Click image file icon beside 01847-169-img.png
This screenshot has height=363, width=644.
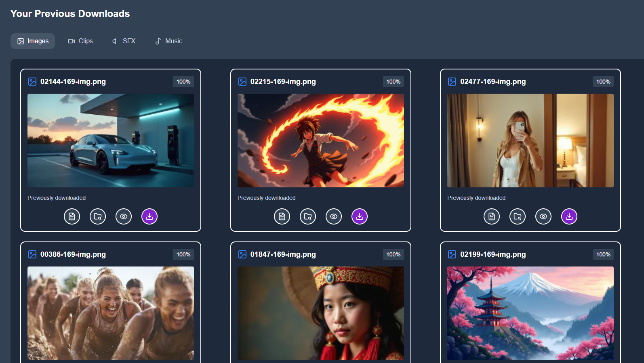coord(242,254)
